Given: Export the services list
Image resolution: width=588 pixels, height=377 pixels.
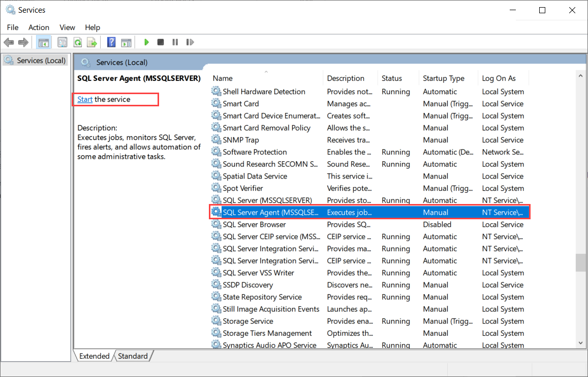Looking at the screenshot, I should click(92, 42).
